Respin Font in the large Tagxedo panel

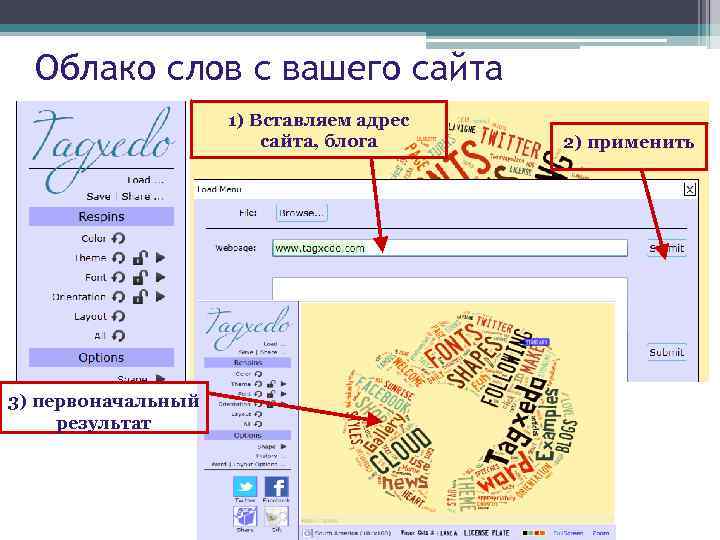pos(118,277)
